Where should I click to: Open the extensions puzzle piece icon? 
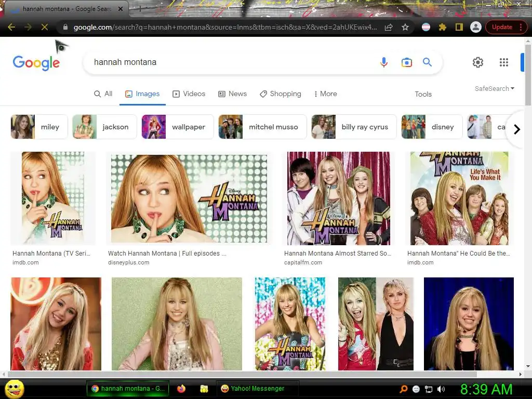[x=443, y=27]
